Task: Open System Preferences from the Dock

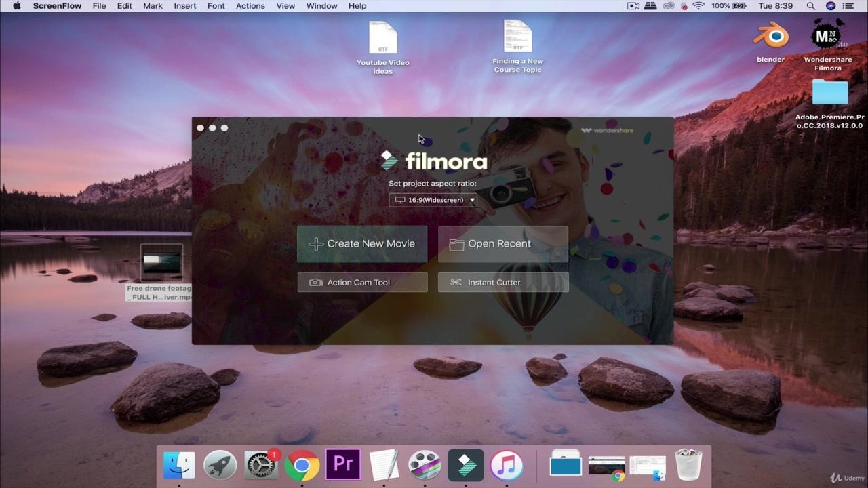Action: pyautogui.click(x=261, y=466)
